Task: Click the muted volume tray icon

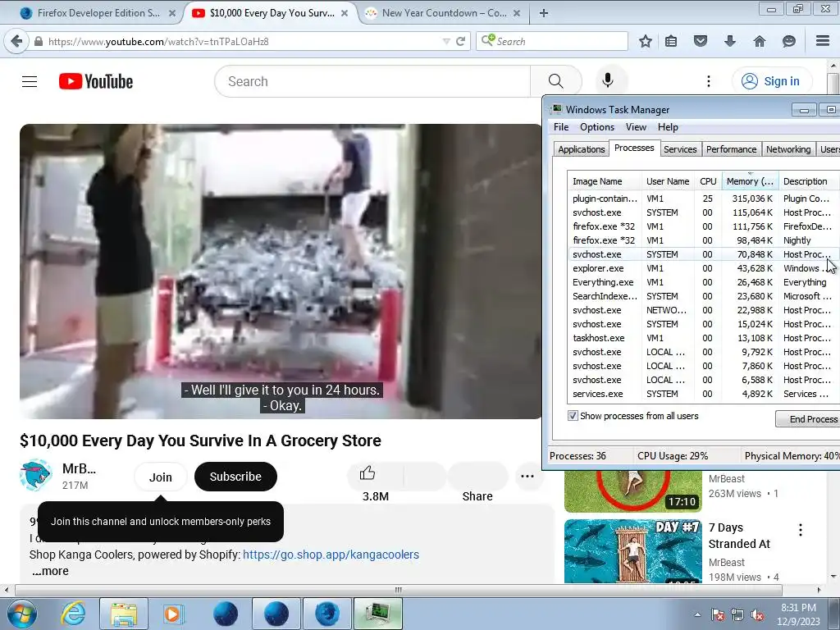Action: 757,615
